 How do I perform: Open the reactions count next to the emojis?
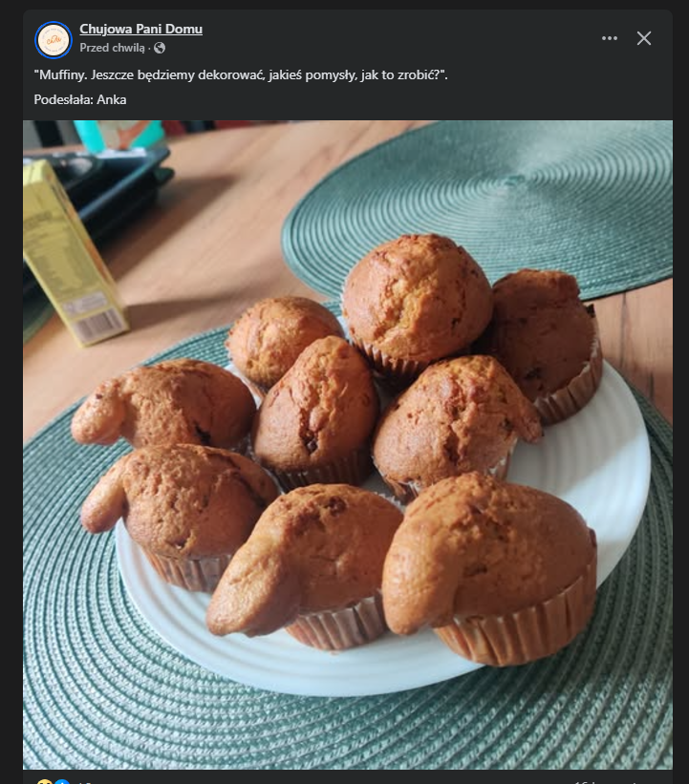click(x=84, y=782)
